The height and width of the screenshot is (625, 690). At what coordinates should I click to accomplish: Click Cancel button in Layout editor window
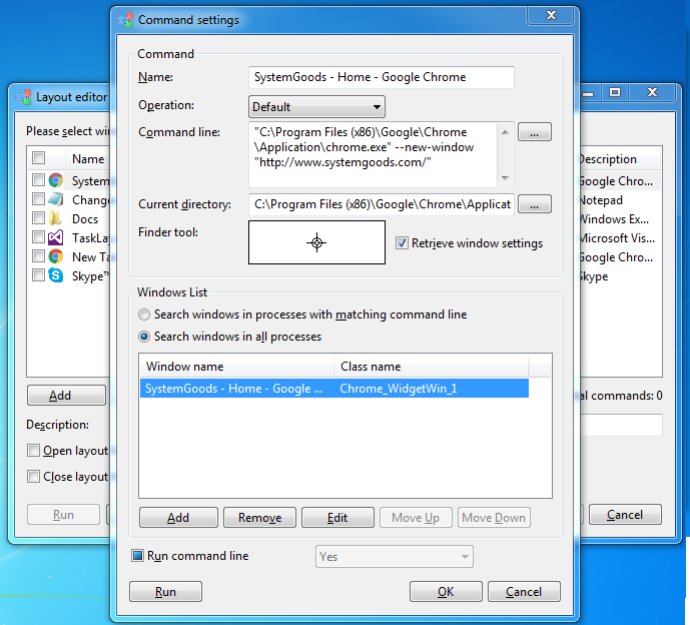point(625,515)
